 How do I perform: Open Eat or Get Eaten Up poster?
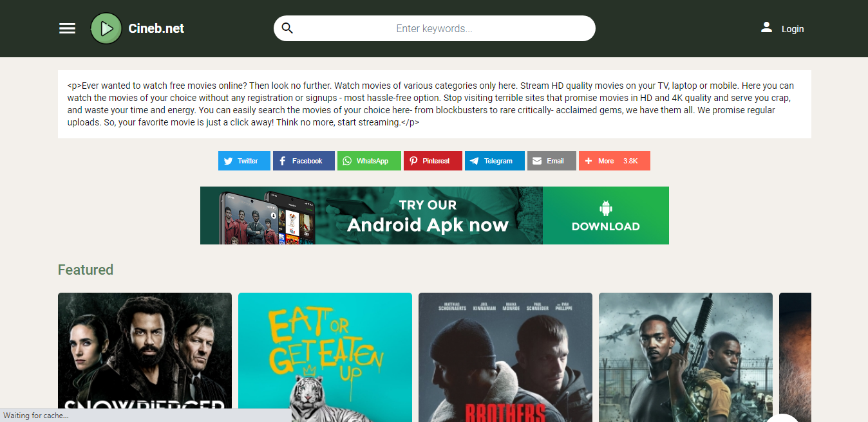[325, 357]
